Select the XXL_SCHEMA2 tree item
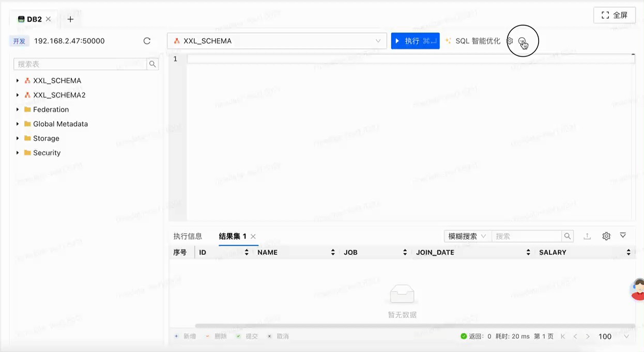 click(x=59, y=95)
